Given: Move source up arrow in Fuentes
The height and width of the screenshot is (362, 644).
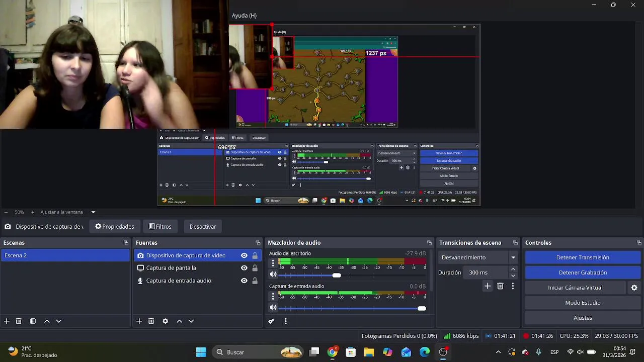Looking at the screenshot, I should pos(179,321).
